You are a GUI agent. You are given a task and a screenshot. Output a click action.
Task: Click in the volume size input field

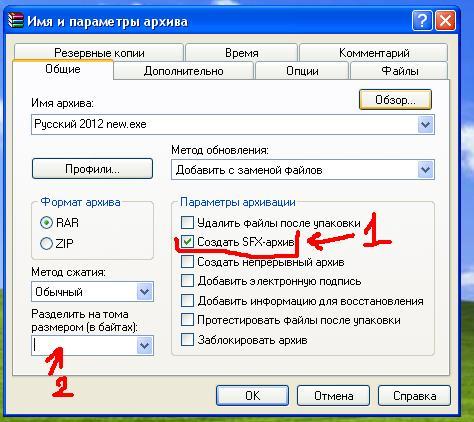pyautogui.click(x=84, y=345)
